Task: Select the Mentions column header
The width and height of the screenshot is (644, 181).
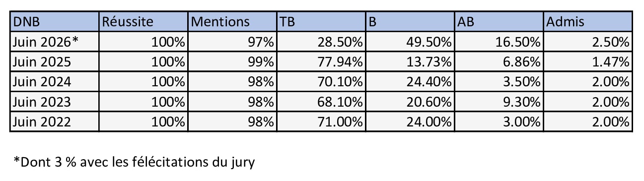Action: coord(232,22)
